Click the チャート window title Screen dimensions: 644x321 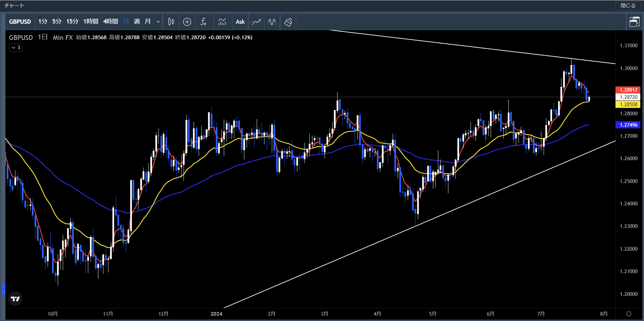(x=14, y=6)
